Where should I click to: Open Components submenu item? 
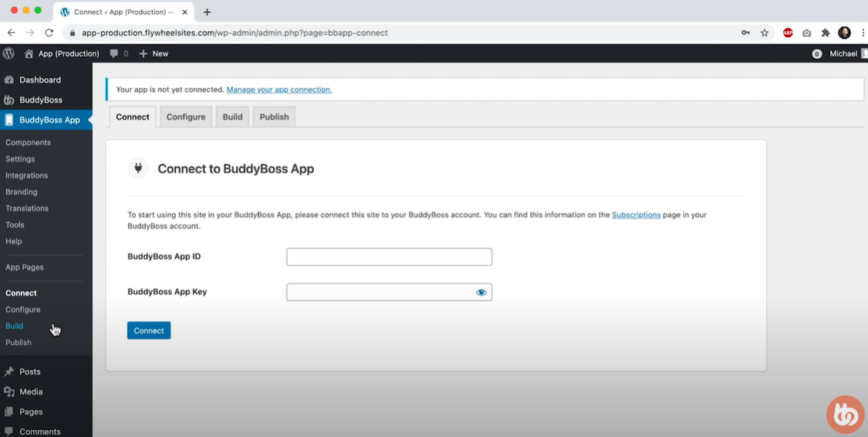29,142
